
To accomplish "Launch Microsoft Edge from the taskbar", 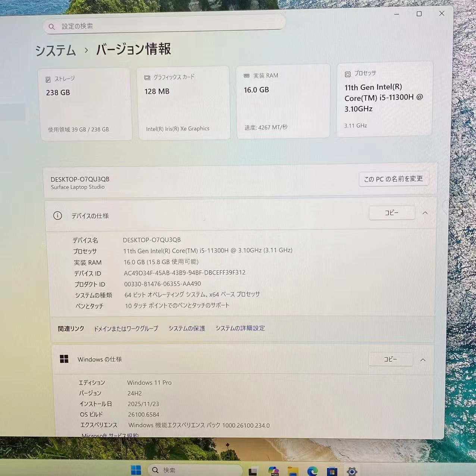I will coord(313,470).
